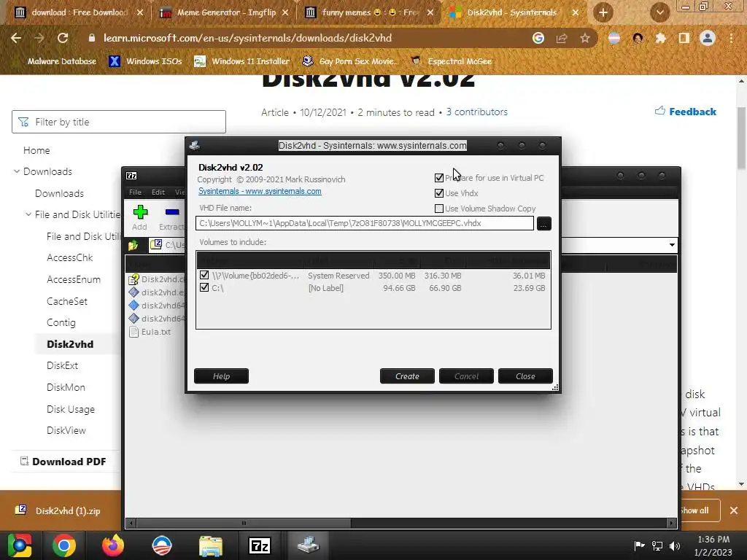
Task: Open the Windows 11 Installer bookmark
Action: pos(242,61)
